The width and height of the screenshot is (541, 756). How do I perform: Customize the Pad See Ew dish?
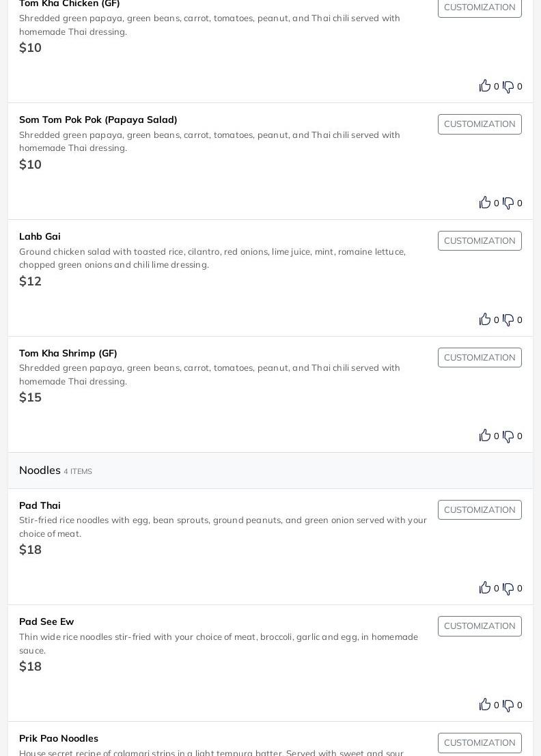point(480,626)
